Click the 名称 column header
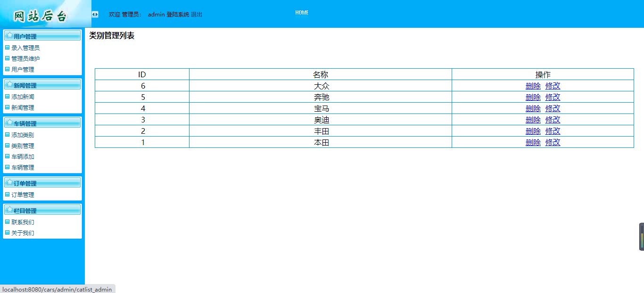Screen dimensions: 644x293 [x=321, y=74]
